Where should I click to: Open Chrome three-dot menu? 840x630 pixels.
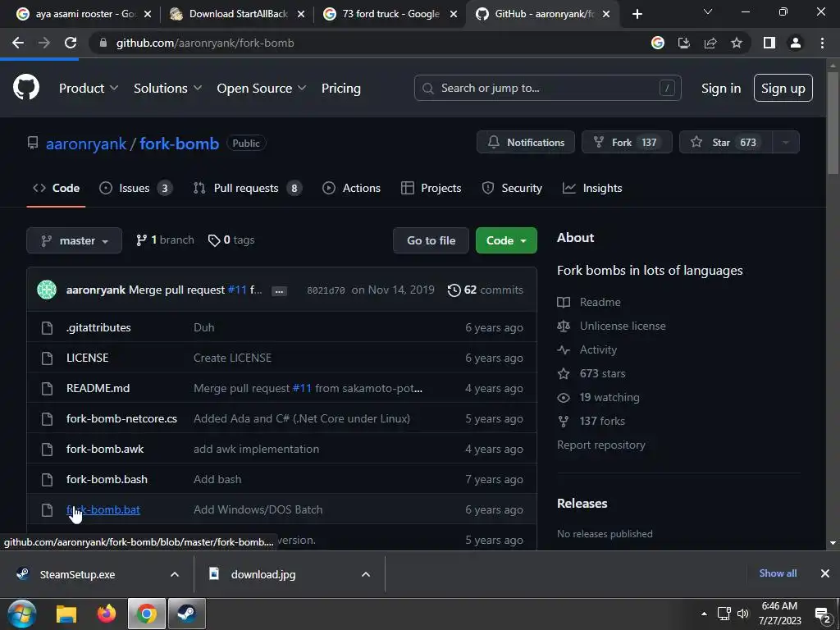822,43
